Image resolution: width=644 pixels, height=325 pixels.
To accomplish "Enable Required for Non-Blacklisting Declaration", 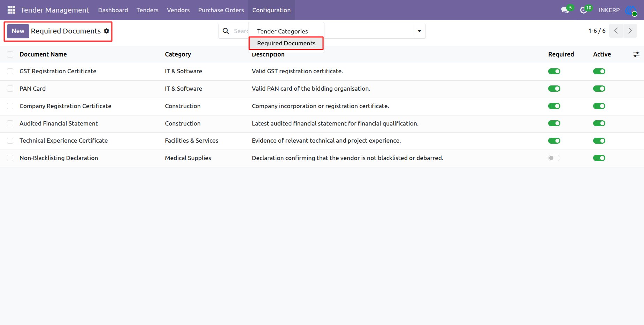I will coord(554,158).
